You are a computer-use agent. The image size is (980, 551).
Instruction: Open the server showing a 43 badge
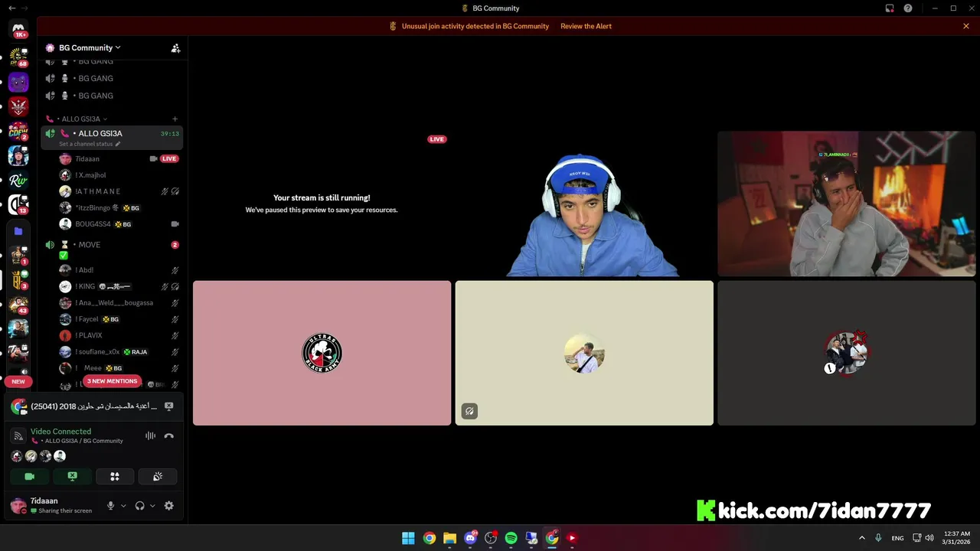(x=18, y=304)
